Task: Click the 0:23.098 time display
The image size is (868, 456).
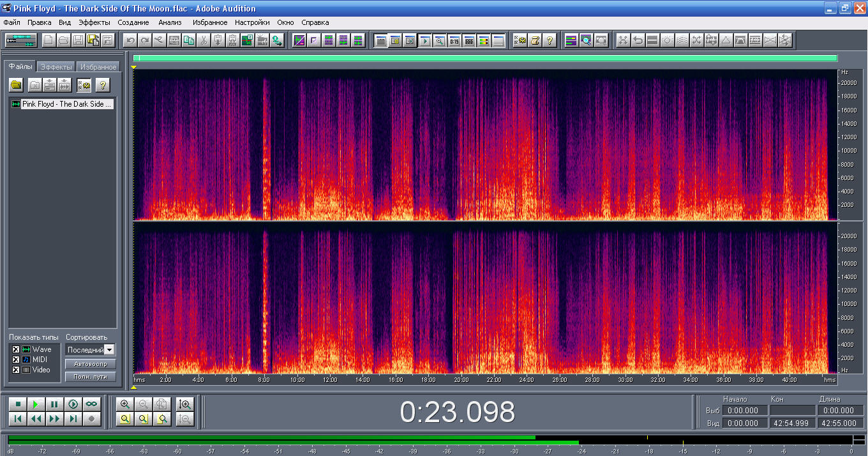Action: (458, 412)
